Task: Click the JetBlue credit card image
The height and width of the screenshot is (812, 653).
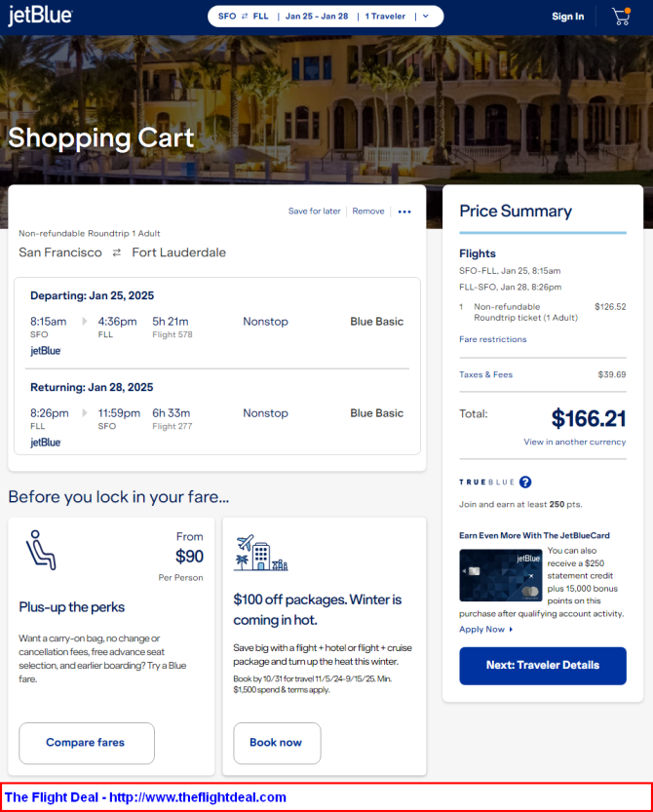Action: click(x=500, y=575)
